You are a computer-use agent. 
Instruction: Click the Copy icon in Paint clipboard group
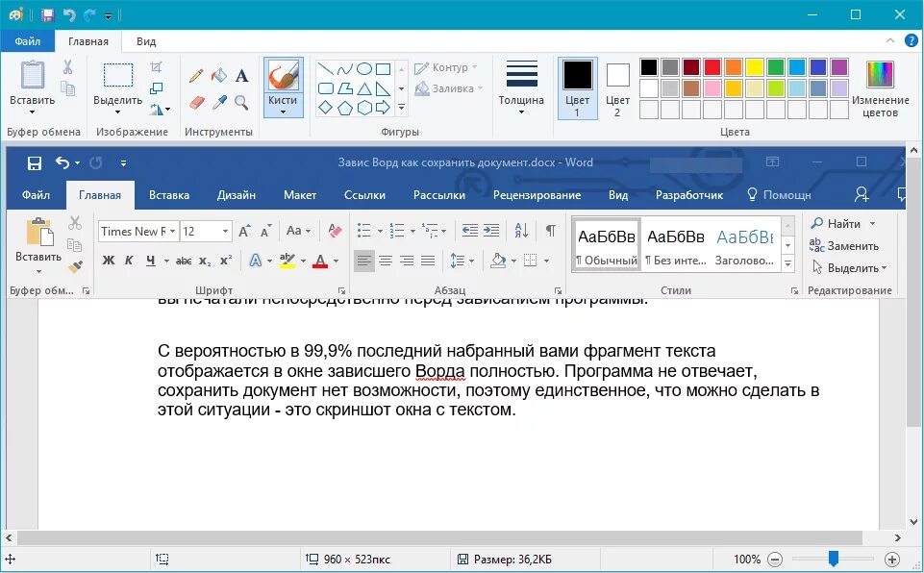[67, 88]
